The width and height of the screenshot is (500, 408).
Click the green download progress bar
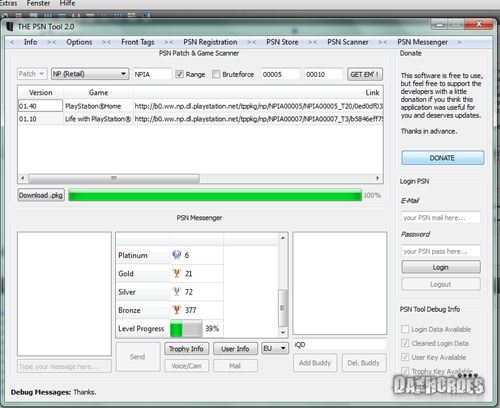click(215, 195)
